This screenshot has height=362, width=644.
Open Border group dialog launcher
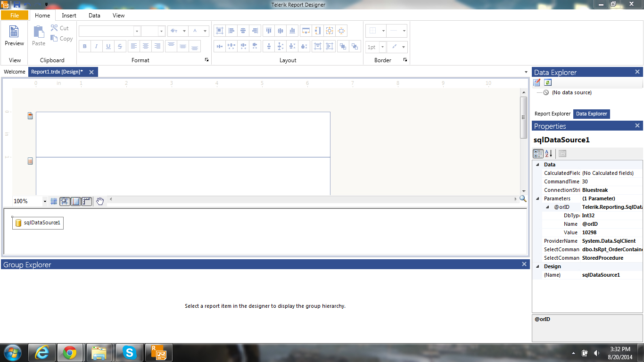(405, 60)
